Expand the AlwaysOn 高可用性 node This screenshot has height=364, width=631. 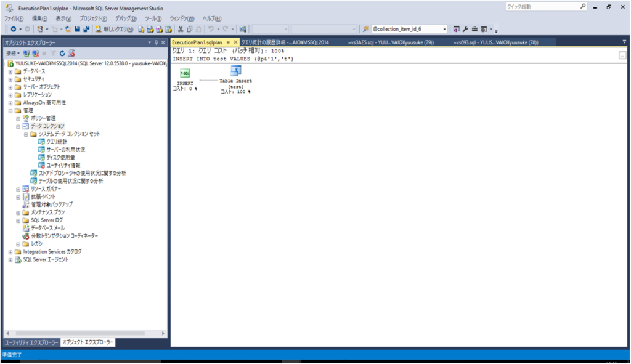point(10,103)
